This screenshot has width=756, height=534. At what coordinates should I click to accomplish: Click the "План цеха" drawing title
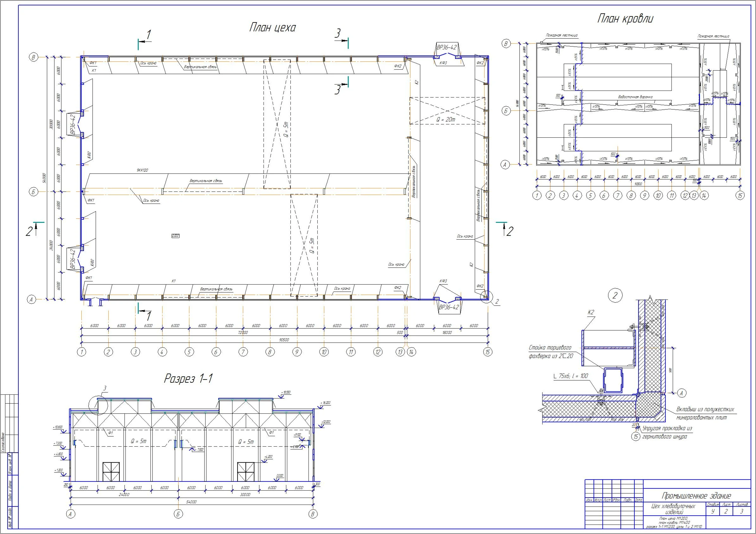[x=272, y=27]
